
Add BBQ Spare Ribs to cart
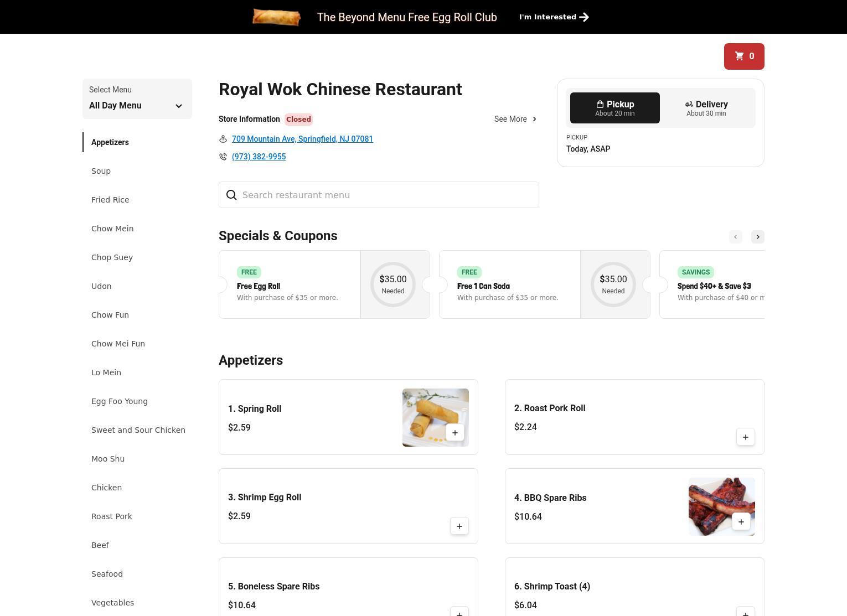click(x=741, y=522)
